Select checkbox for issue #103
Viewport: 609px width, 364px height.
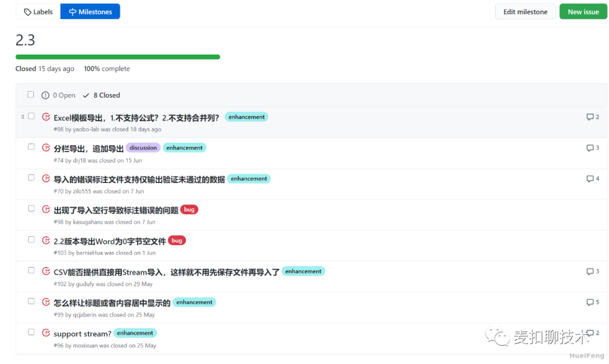[x=32, y=239]
